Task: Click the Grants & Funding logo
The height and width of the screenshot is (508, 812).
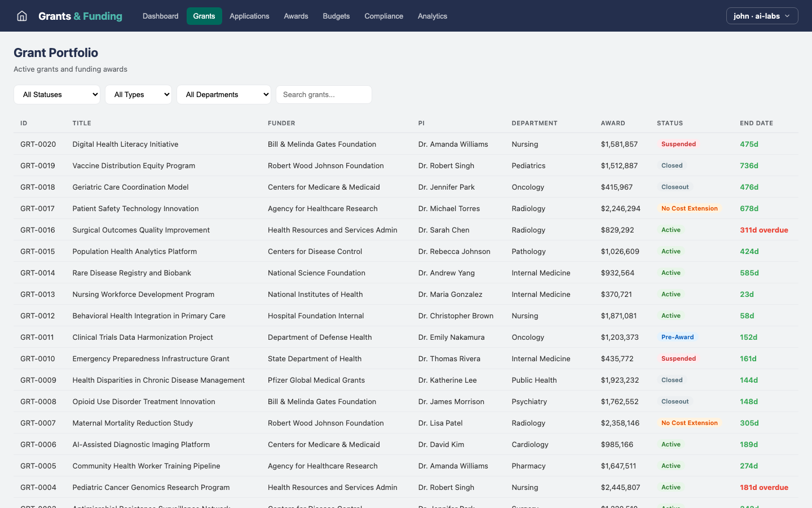Action: click(x=80, y=16)
